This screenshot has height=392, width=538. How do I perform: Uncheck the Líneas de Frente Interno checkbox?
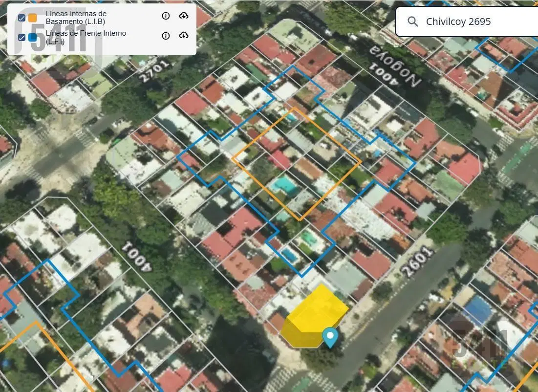coord(22,38)
